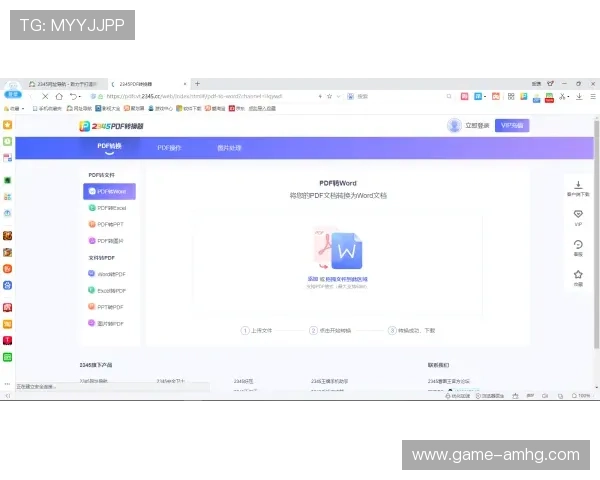Click the 100% zoom indicator in status bar
This screenshot has width=600, height=480.
581,396
